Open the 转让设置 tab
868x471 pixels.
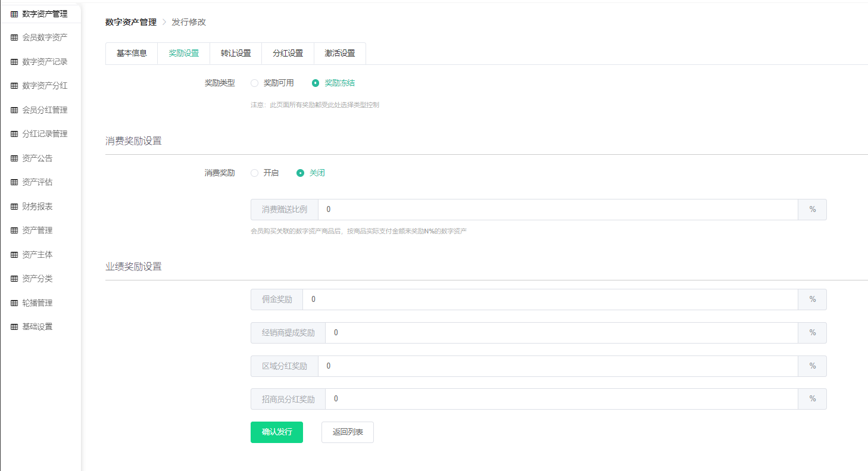236,53
